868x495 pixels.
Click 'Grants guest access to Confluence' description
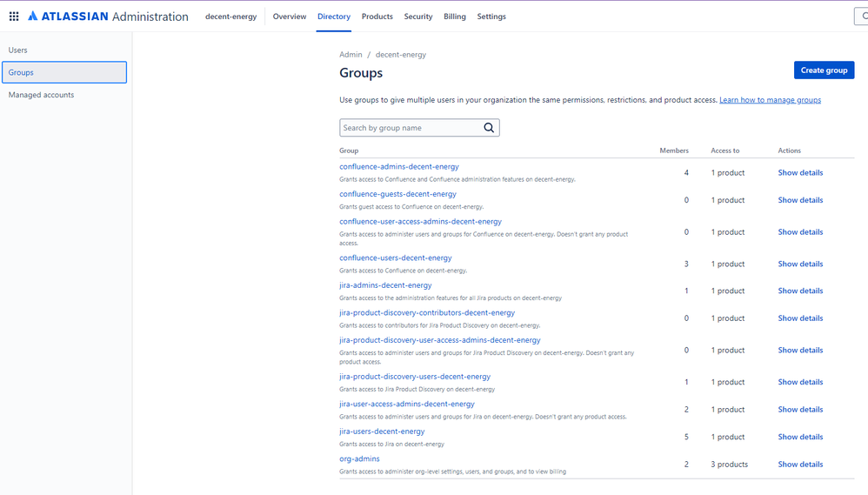click(411, 206)
